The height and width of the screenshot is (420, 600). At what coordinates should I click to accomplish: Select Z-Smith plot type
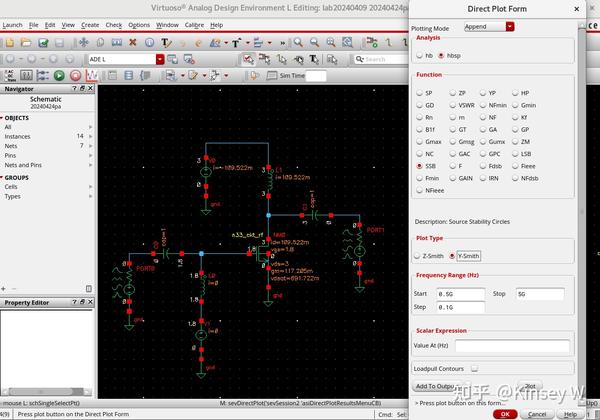point(417,256)
